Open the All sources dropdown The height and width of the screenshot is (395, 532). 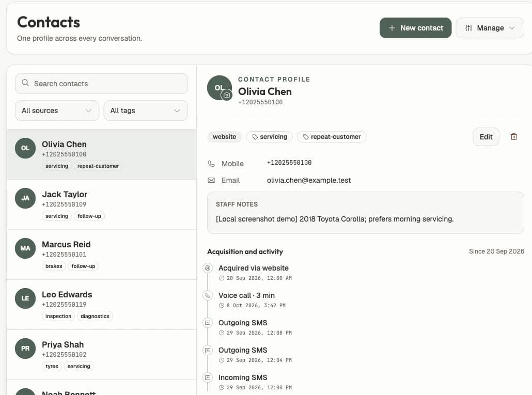coord(57,110)
